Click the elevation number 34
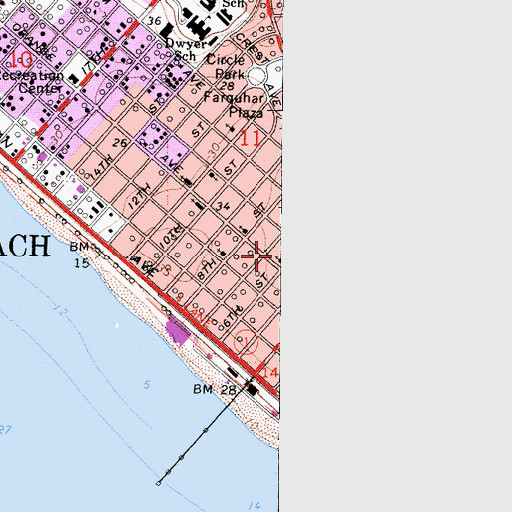 pyautogui.click(x=223, y=206)
